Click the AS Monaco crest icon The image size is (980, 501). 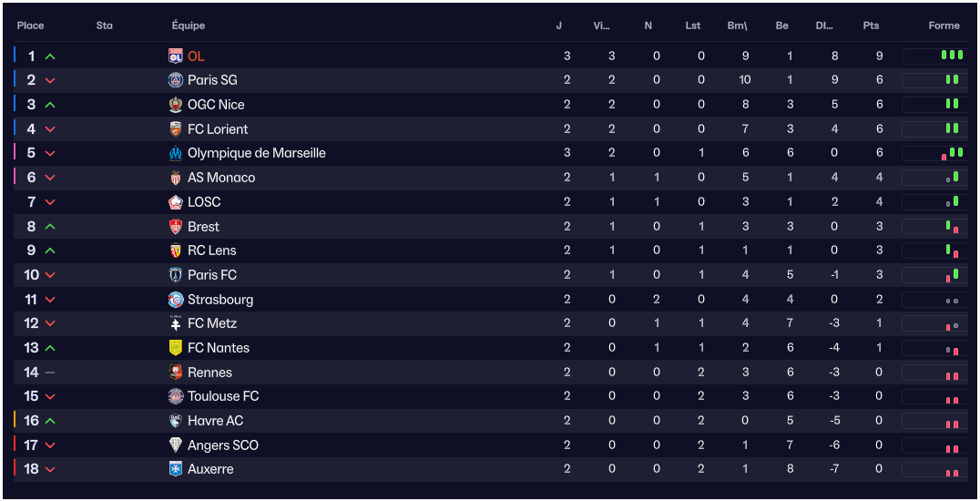coord(176,178)
